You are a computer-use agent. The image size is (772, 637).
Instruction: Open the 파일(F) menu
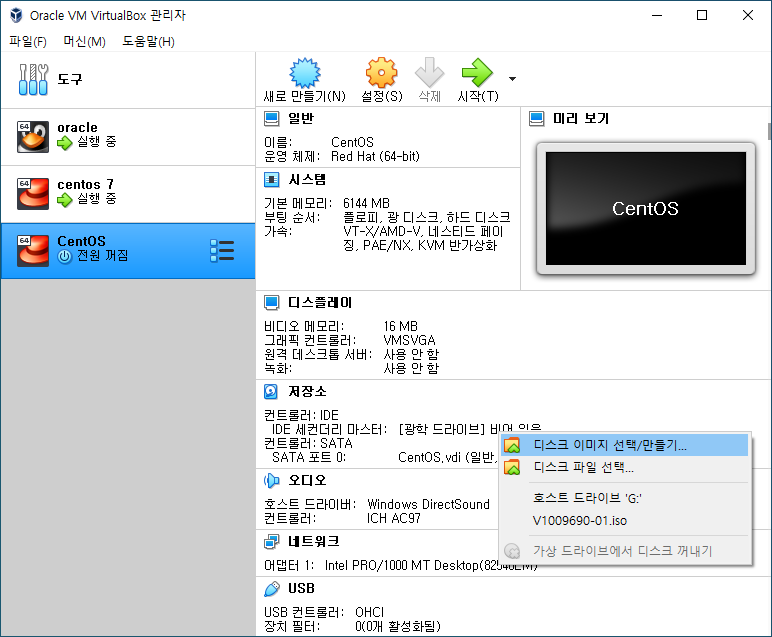tap(28, 41)
